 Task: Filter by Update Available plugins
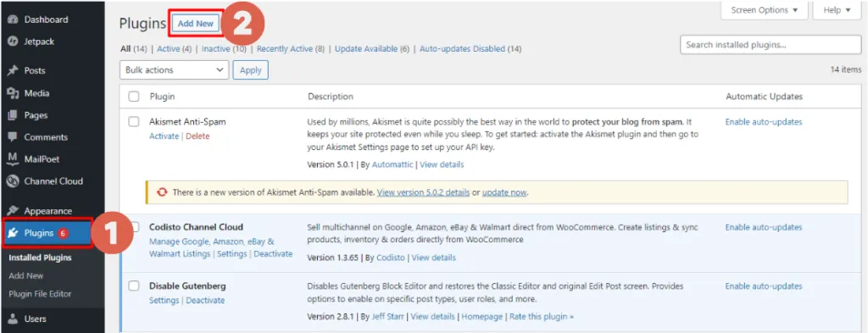tap(372, 48)
